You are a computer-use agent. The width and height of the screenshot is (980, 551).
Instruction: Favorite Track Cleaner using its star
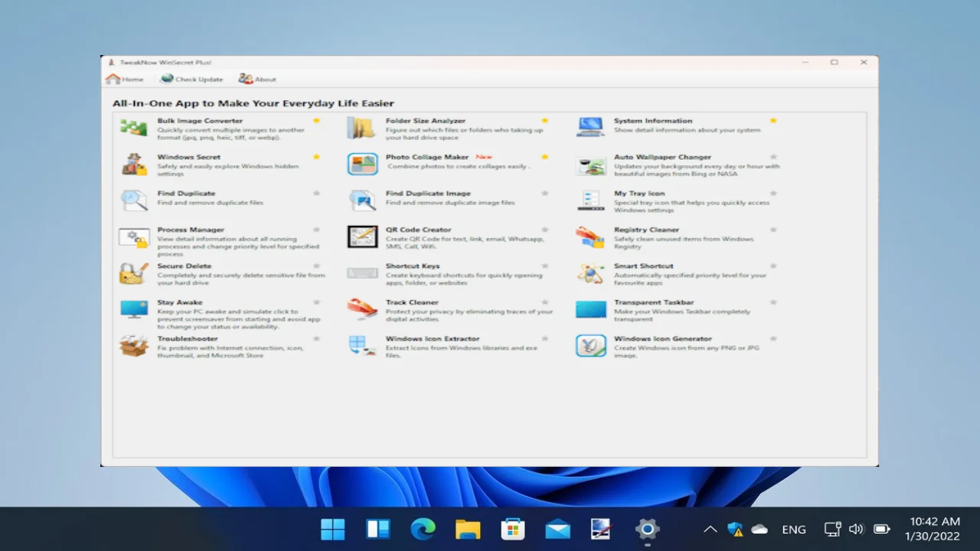(x=545, y=302)
